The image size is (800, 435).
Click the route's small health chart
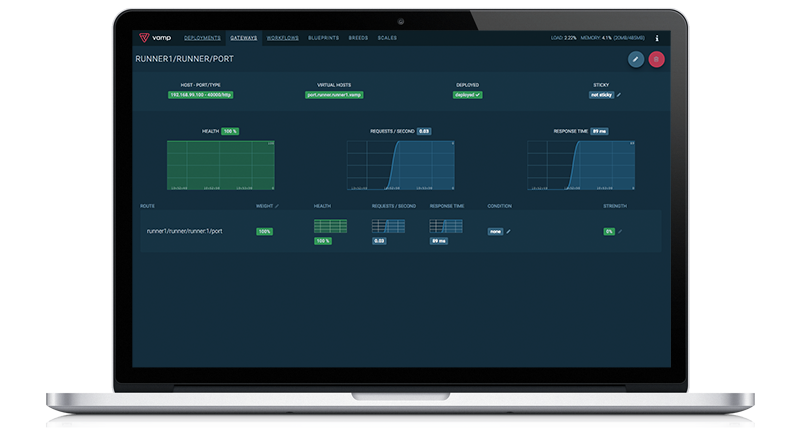pos(331,226)
